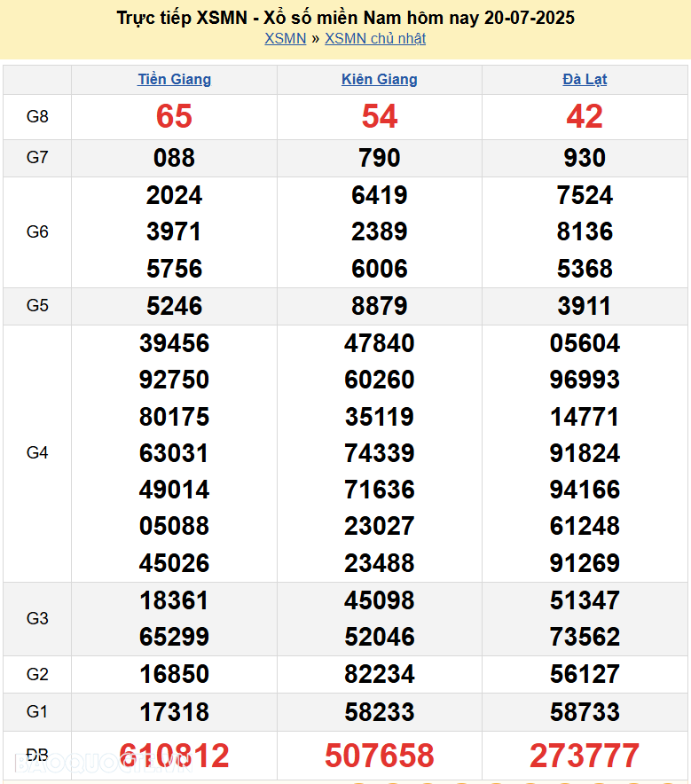Click the G4 row label

(37, 453)
